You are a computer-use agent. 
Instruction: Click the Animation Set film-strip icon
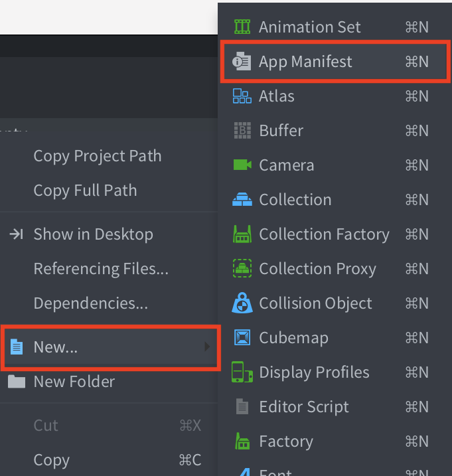pyautogui.click(x=242, y=27)
